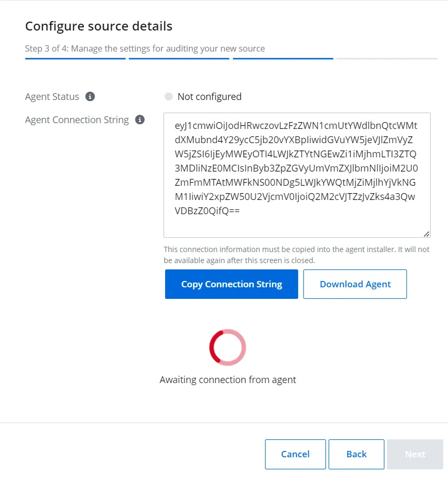The height and width of the screenshot is (482, 448).
Task: Click the textarea resize handle corner
Action: tap(426, 234)
